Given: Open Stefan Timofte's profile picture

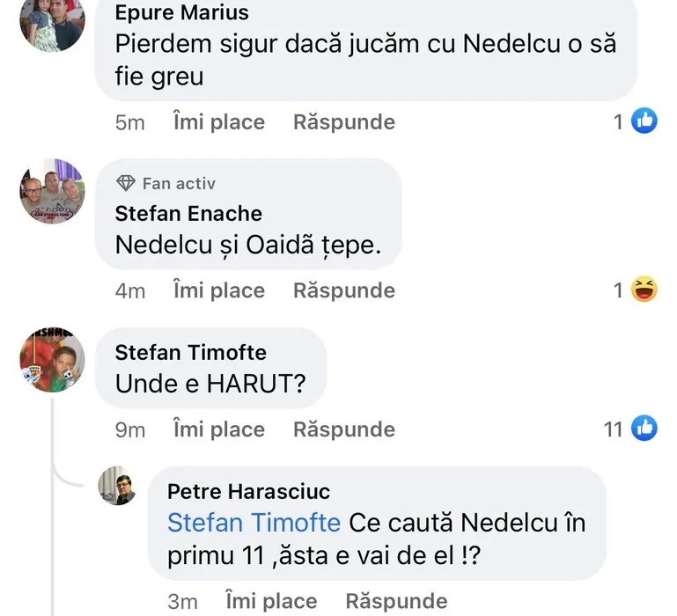Looking at the screenshot, I should click(x=52, y=361).
